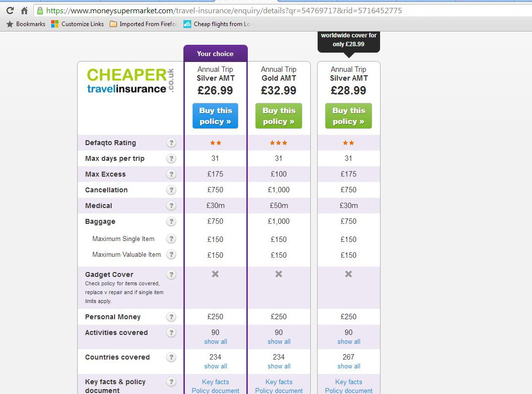The height and width of the screenshot is (394, 532).
Task: Show help for Medical cover
Action: (171, 206)
